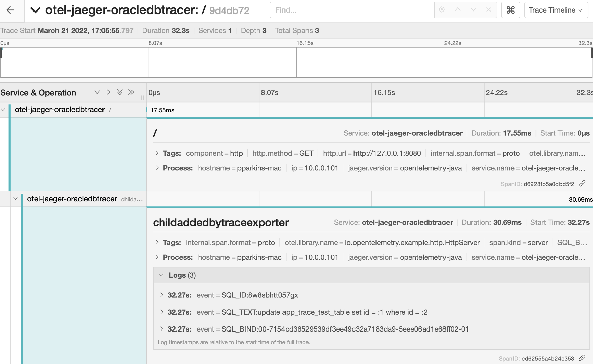Expand Process of the / span
Image resolution: width=593 pixels, height=364 pixels.
pos(157,168)
